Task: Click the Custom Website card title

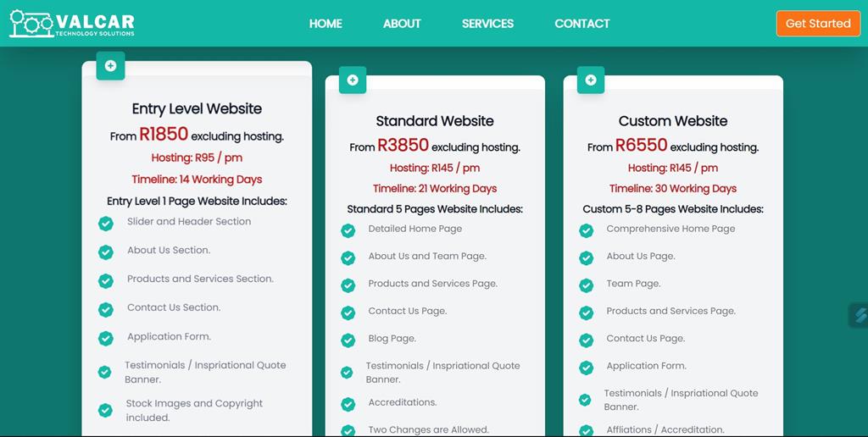Action: pyautogui.click(x=673, y=121)
